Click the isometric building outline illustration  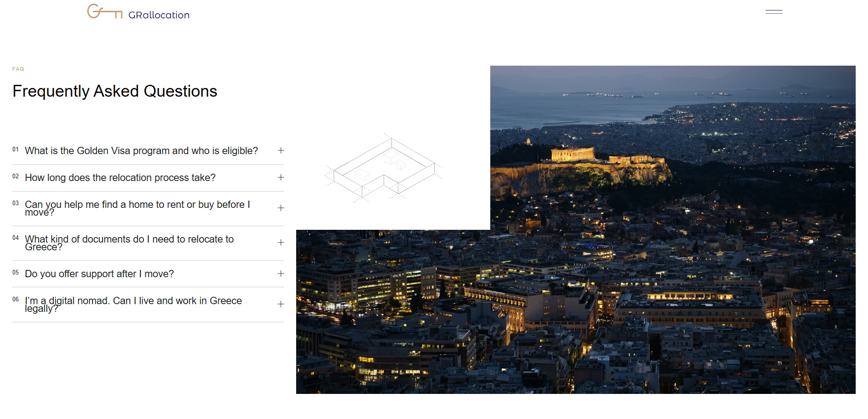(x=384, y=169)
